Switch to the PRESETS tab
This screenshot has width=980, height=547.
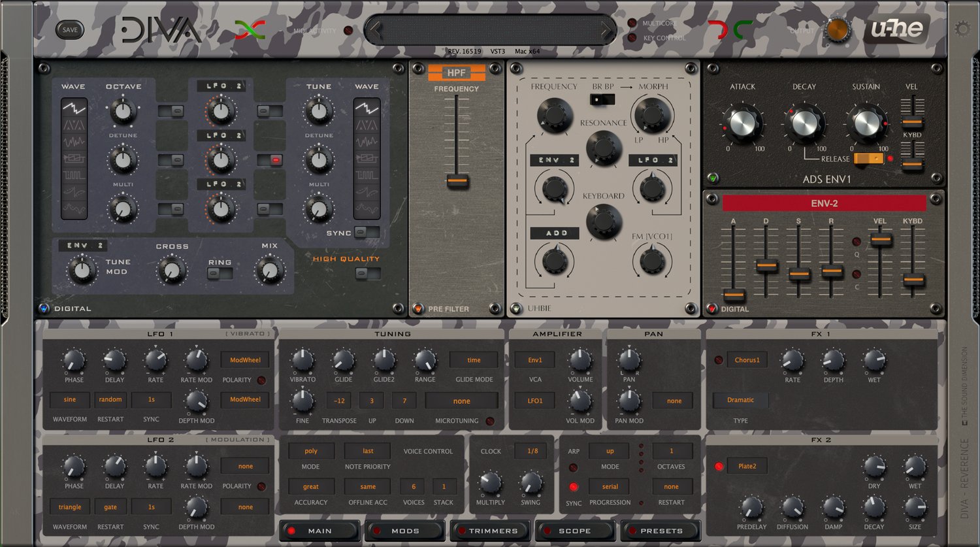pos(661,531)
